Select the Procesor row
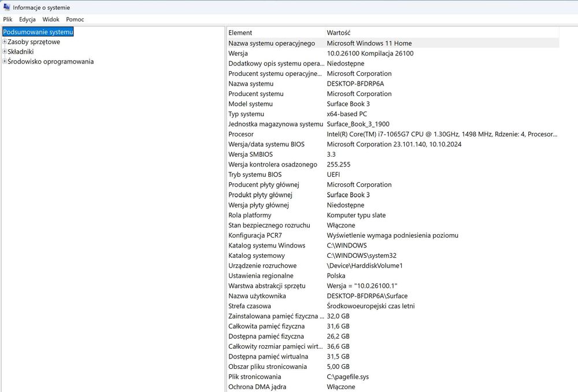This screenshot has height=392, width=578. pos(393,134)
